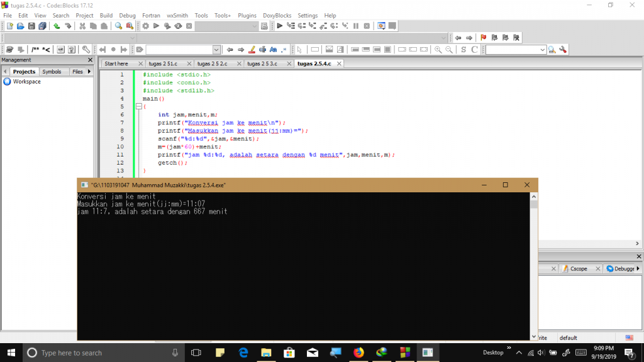
Task: Click the Find magnifier icon in the toolbar
Action: [x=118, y=26]
